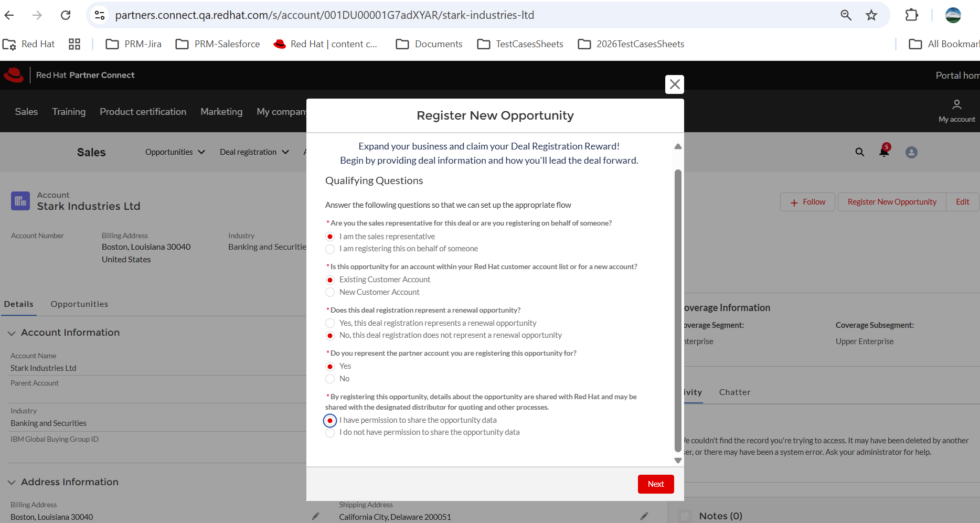980x523 pixels.
Task: Select 'No, this deal registration does not represent a renewal'
Action: tap(330, 335)
